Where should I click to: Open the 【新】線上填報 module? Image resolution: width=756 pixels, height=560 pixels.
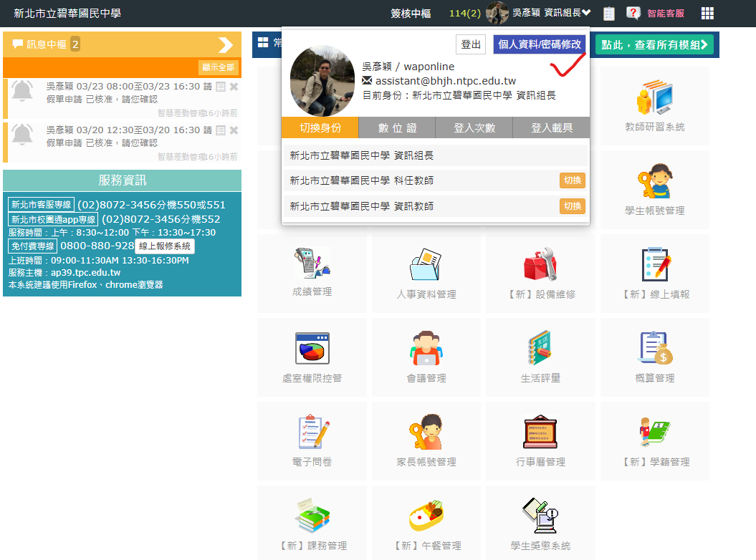coord(655,266)
